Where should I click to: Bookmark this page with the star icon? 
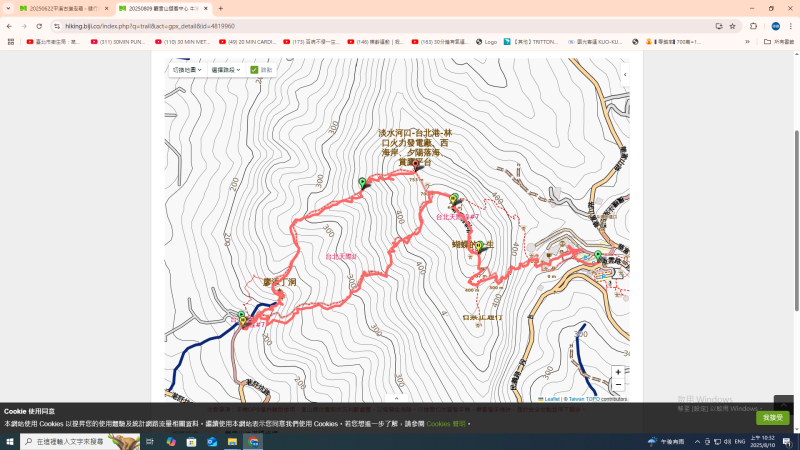pyautogui.click(x=732, y=26)
